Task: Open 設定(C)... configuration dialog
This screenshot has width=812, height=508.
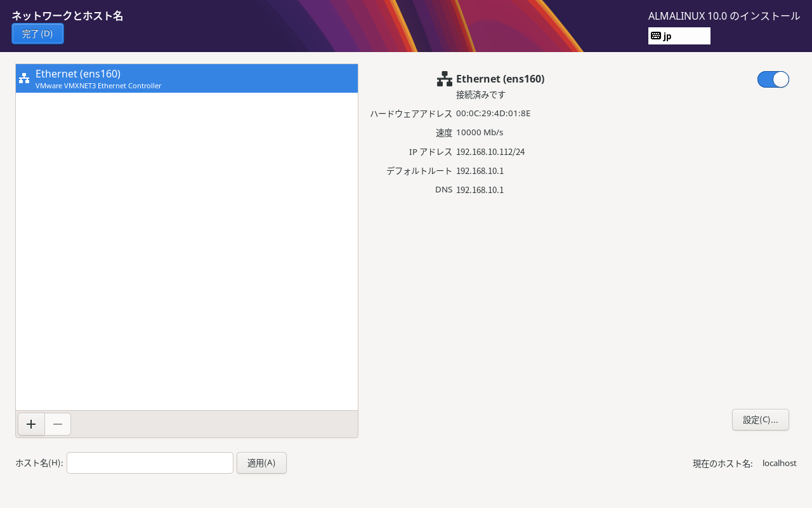Action: click(x=760, y=420)
